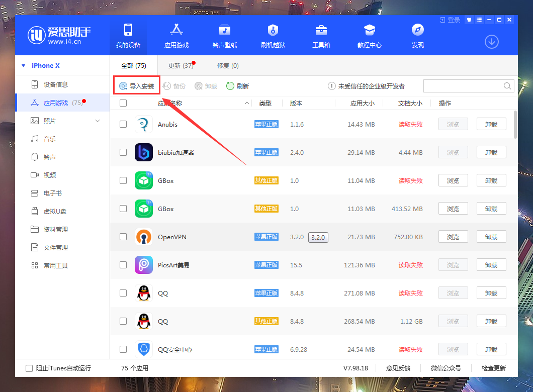The height and width of the screenshot is (392, 533).
Task: Check the Anubis app checkbox
Action: tap(123, 124)
